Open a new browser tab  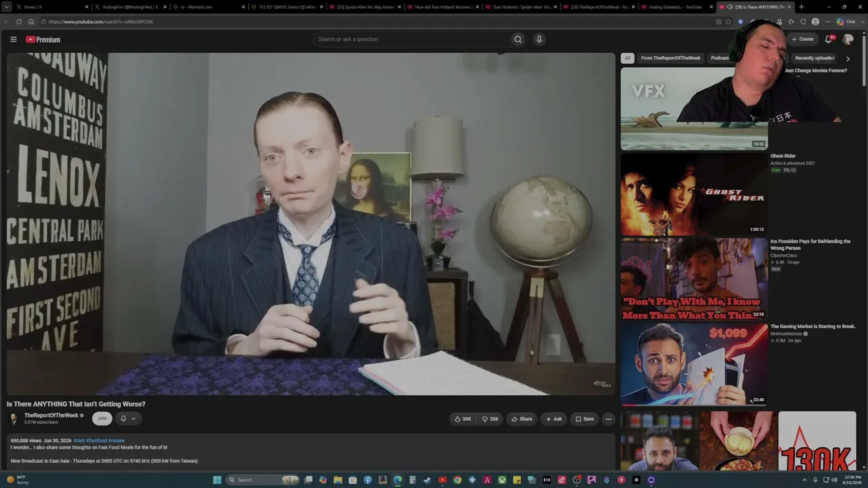coord(802,7)
